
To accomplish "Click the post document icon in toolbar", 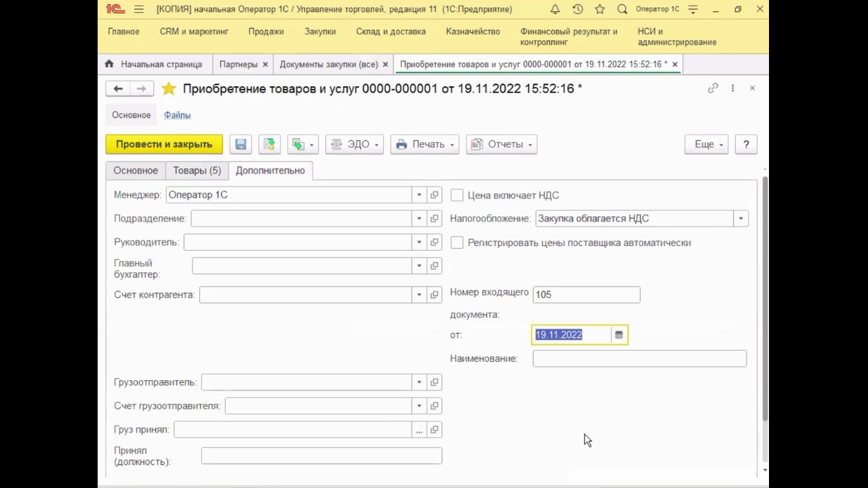I will point(269,144).
